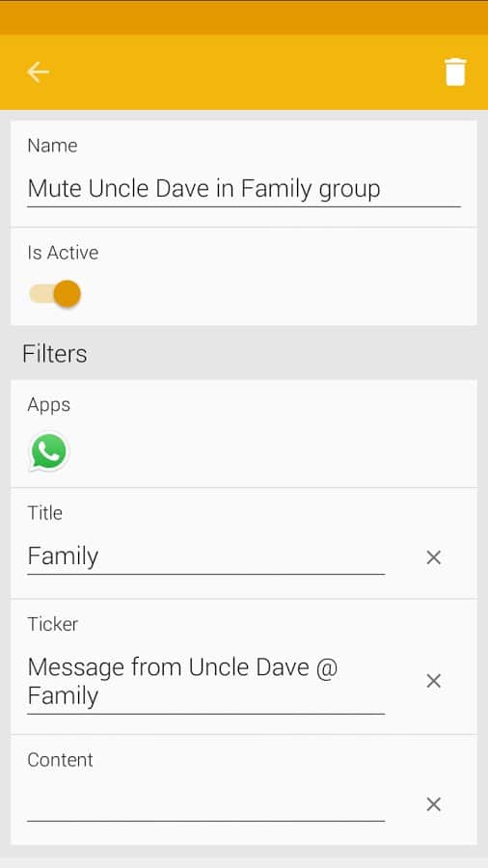Clear the Title filter with X
488x868 pixels.
coord(434,557)
